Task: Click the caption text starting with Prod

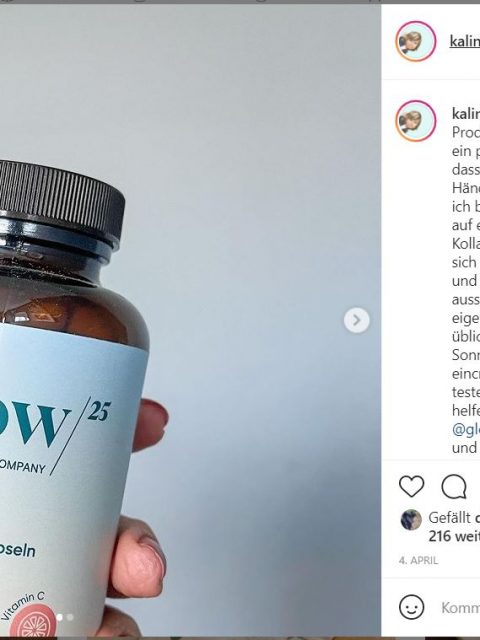Action: (x=466, y=132)
